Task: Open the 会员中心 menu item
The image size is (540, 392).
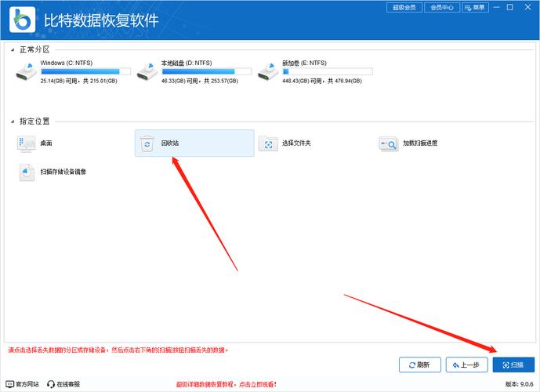Action: [x=442, y=7]
